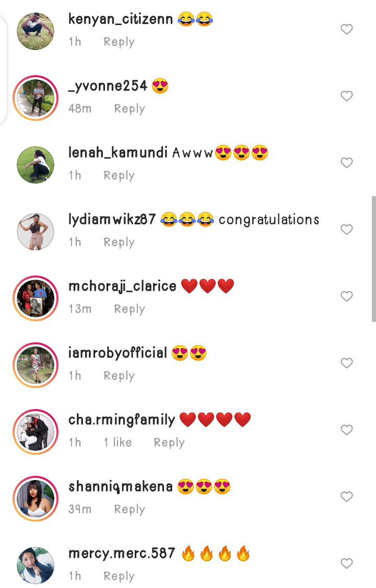
Task: Reply to cha.rmingfamily's comment
Action: 169,442
